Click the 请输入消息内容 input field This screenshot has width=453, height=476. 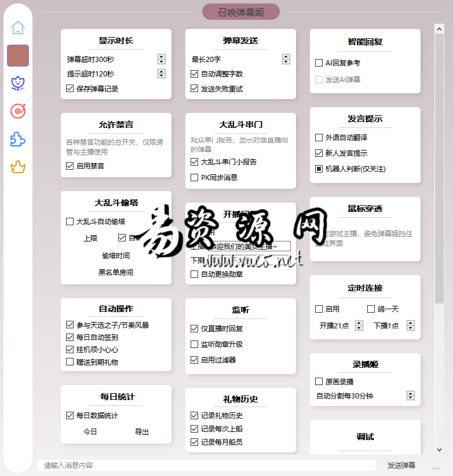coord(206,466)
